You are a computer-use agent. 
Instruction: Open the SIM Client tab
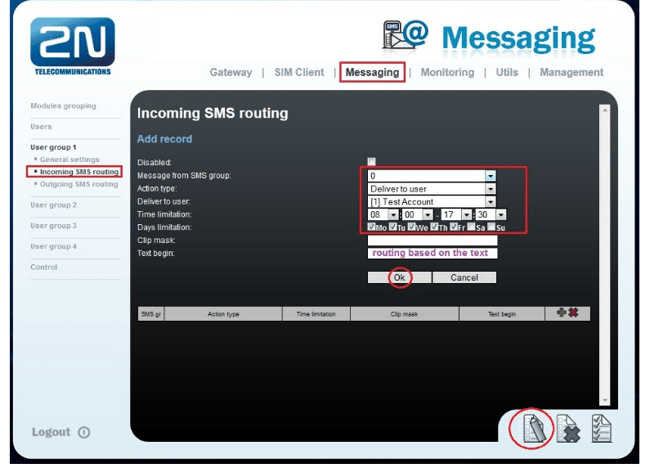point(299,73)
